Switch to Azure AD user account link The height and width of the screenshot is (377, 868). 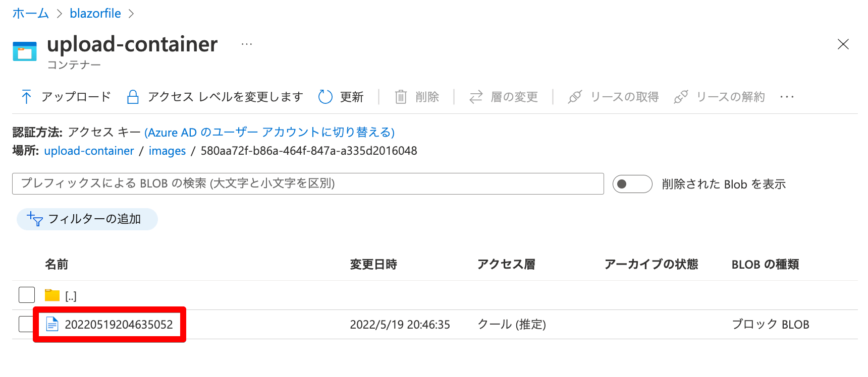(x=269, y=133)
